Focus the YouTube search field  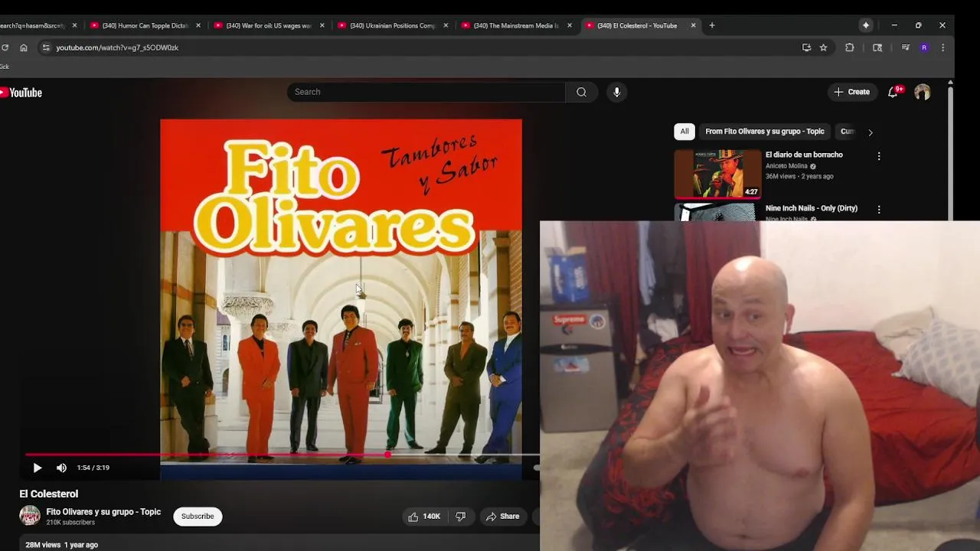click(426, 92)
